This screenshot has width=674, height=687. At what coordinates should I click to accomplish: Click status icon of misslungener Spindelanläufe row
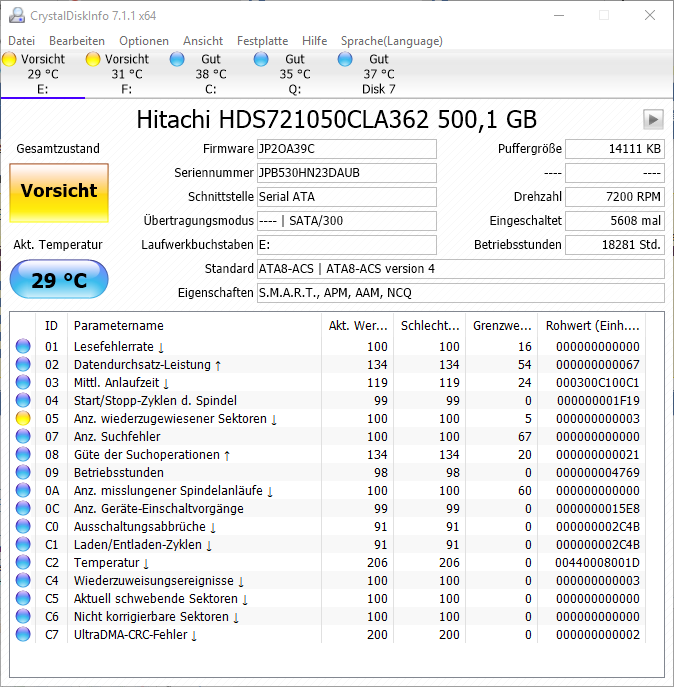pyautogui.click(x=23, y=490)
